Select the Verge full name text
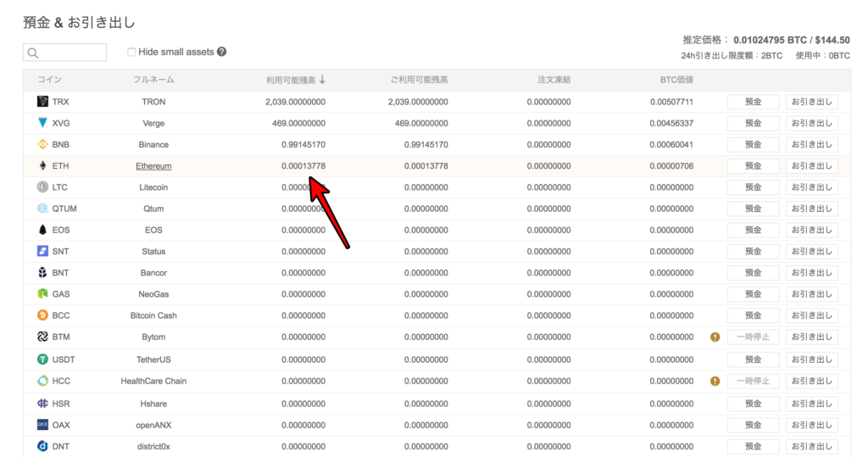868x457 pixels. click(x=153, y=123)
